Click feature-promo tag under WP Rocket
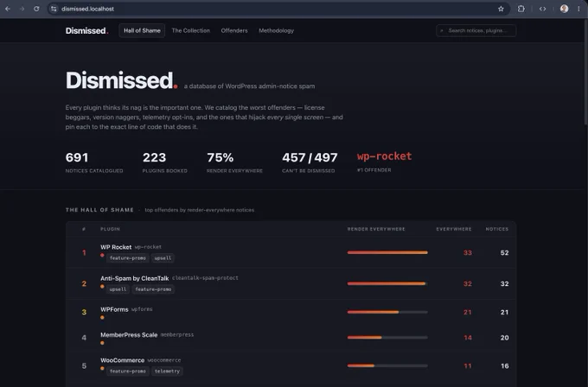This screenshot has height=387, width=588. 127,258
